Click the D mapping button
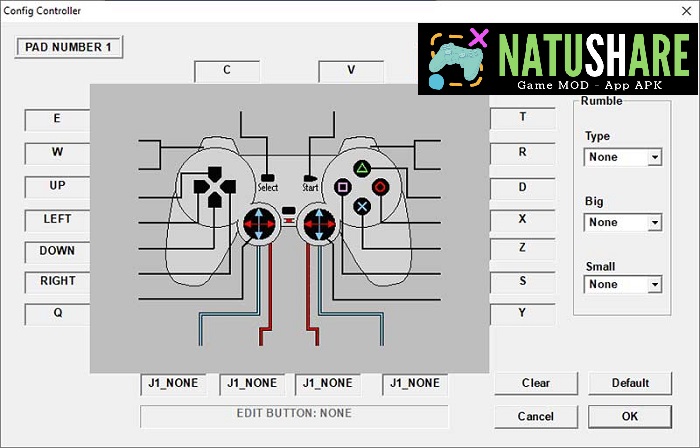Viewport: 700px width, 448px height. coord(522,188)
